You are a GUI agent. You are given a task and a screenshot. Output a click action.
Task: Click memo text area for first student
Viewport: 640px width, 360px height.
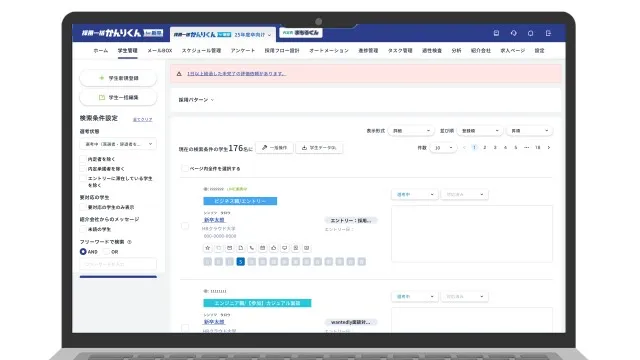[x=472, y=234]
